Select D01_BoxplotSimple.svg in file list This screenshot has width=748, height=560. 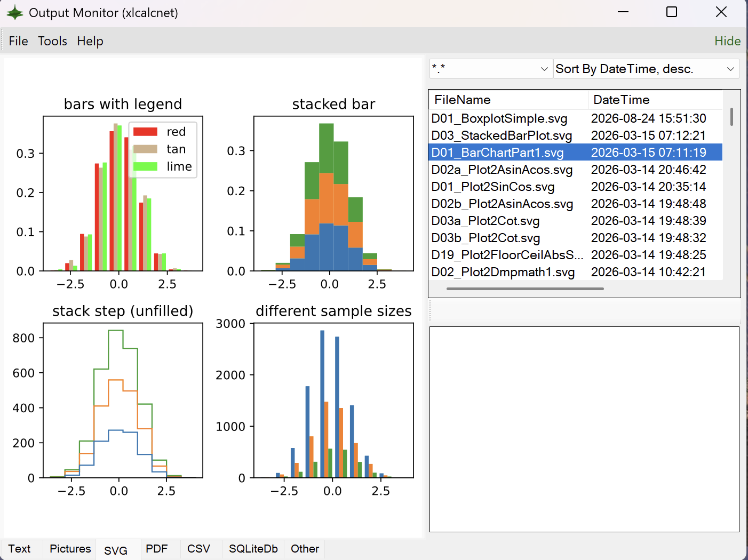tap(576, 118)
